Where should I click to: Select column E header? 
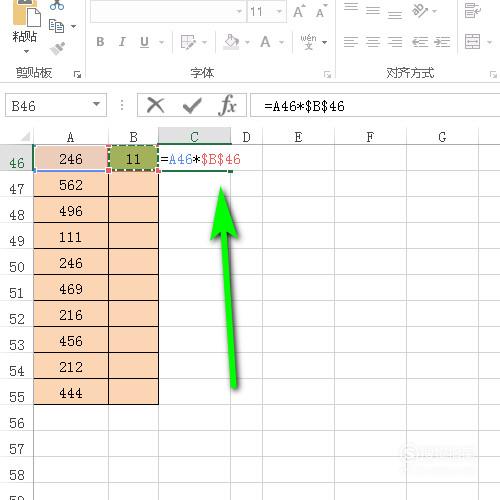298,137
